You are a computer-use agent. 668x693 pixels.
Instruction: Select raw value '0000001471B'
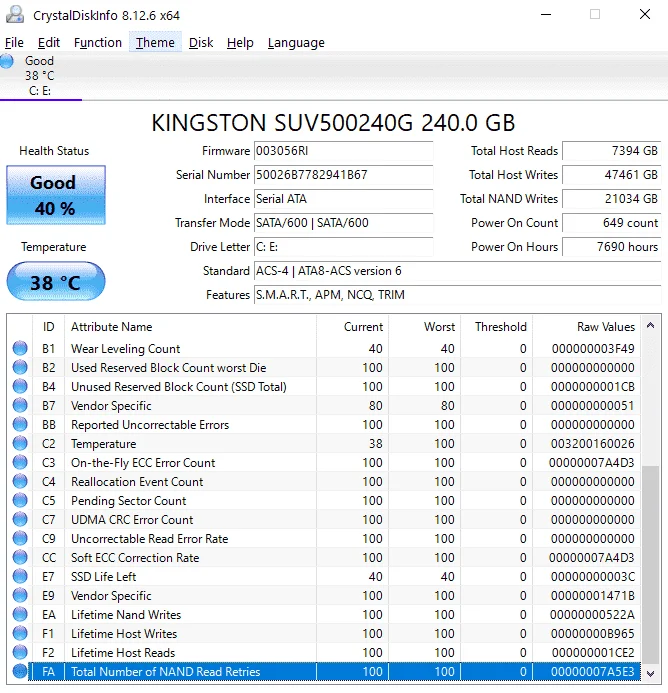(592, 596)
